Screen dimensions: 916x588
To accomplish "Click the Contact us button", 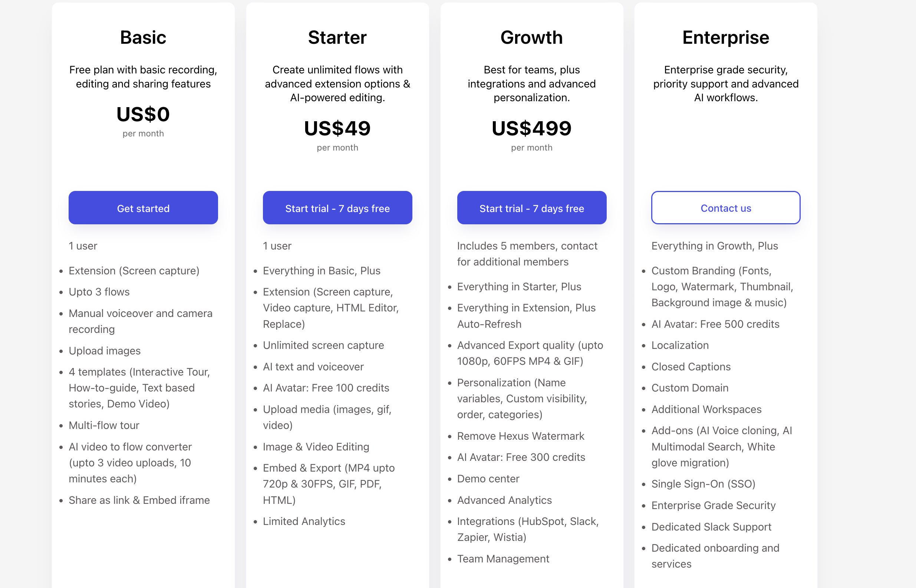I will click(725, 208).
